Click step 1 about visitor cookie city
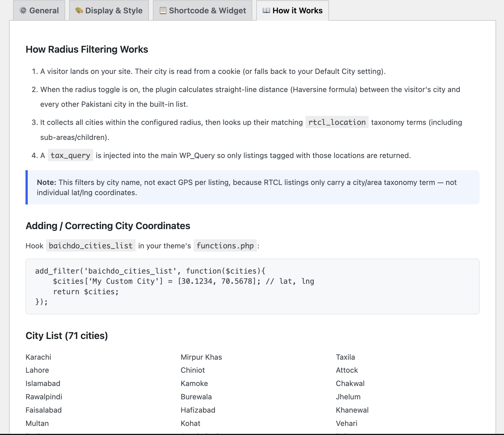Viewport: 504px width, 435px height. pos(213,71)
